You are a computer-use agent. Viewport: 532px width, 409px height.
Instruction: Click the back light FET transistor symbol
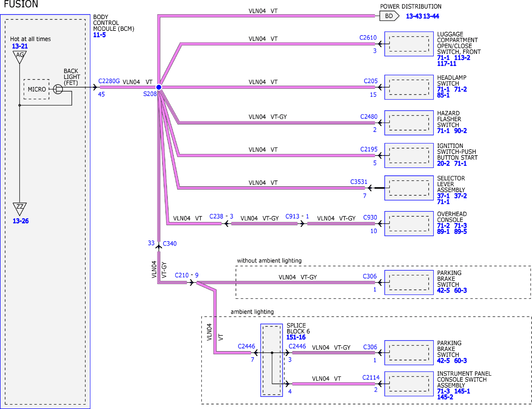(58, 89)
